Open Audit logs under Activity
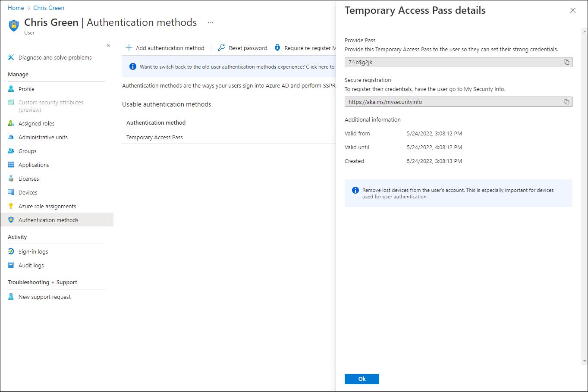588x392 pixels. click(x=32, y=265)
